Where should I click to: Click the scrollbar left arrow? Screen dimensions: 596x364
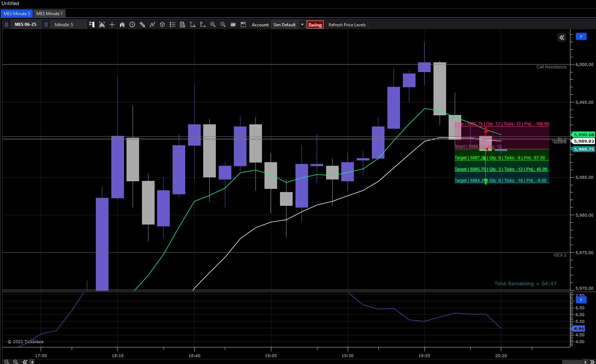point(32,361)
